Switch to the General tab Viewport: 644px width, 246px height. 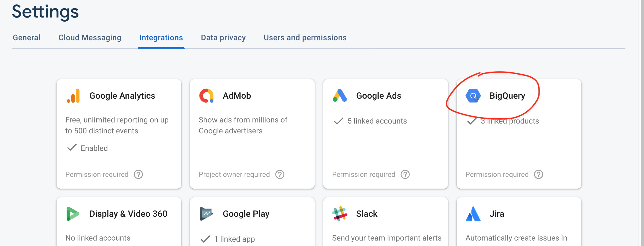27,38
